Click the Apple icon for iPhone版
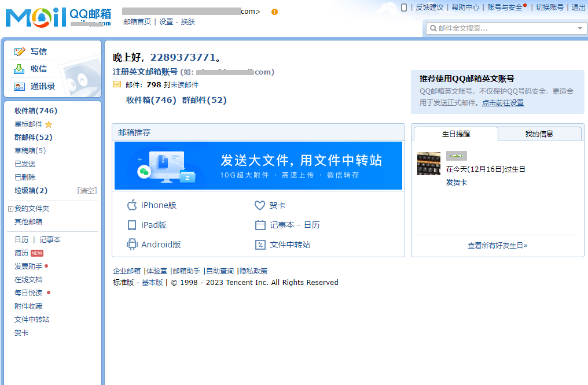 132,205
